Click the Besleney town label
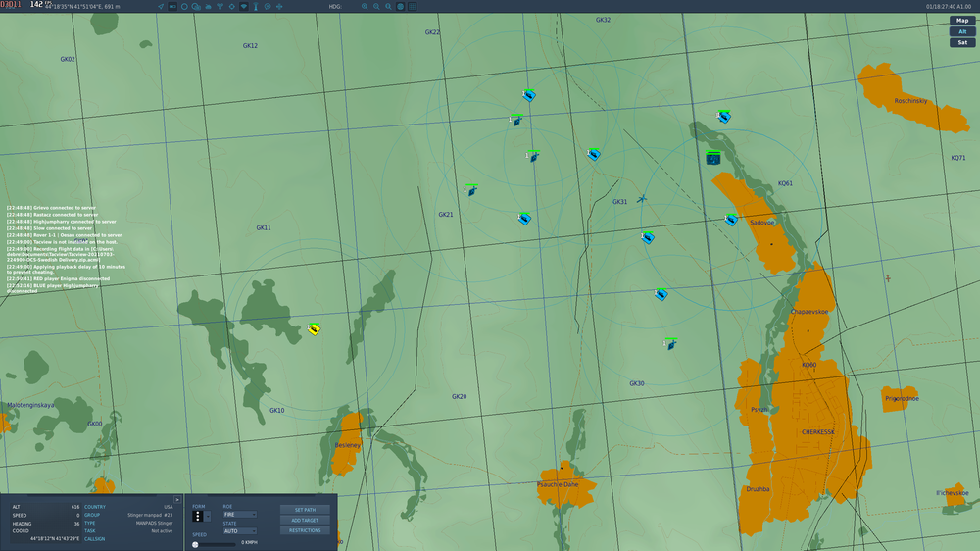 pos(348,445)
